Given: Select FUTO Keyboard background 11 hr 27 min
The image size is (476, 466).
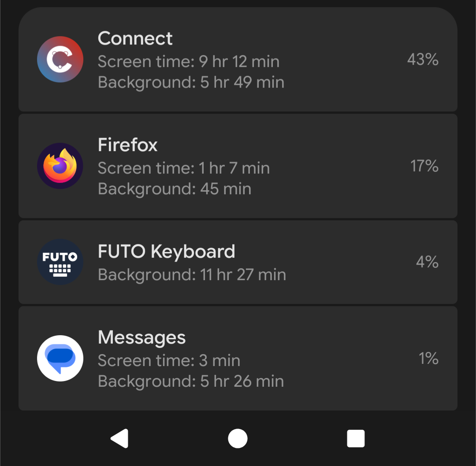Looking at the screenshot, I should (192, 275).
